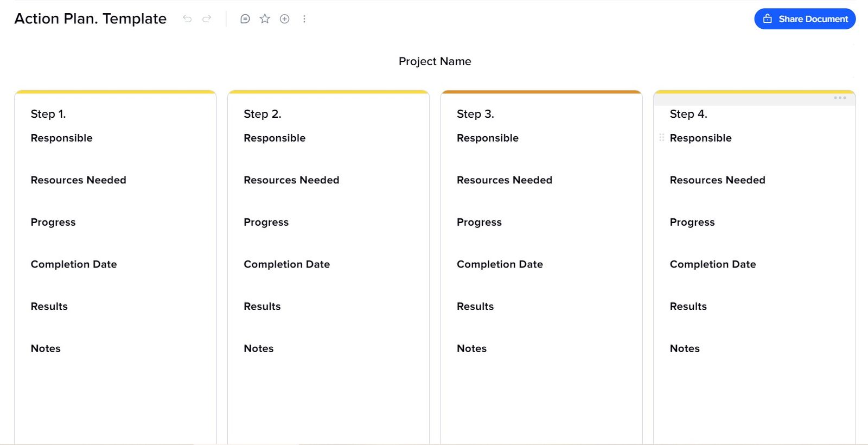Open the comments panel
This screenshot has width=868, height=445.
245,18
